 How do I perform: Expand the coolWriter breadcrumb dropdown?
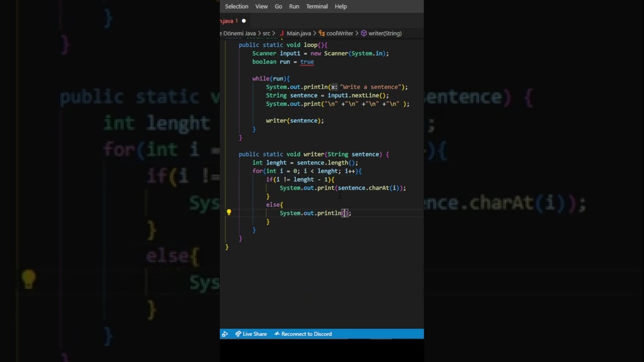pyautogui.click(x=340, y=33)
